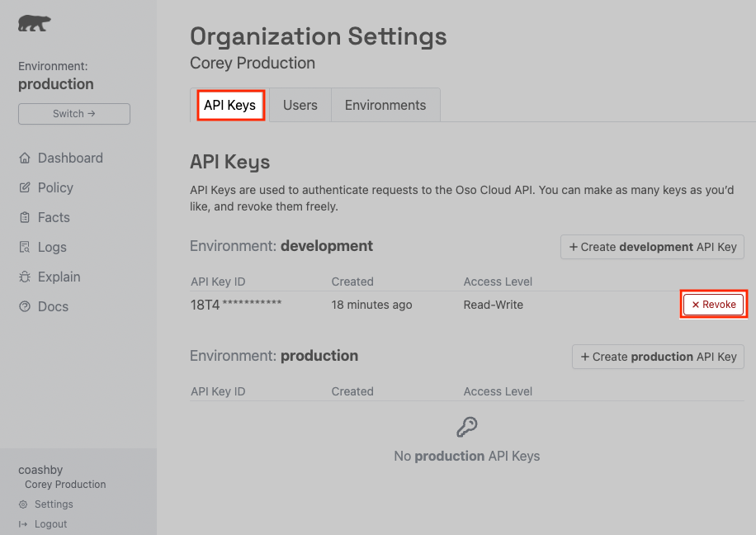Viewport: 756px width, 535px height.
Task: Go to the Environments tab
Action: tap(385, 106)
